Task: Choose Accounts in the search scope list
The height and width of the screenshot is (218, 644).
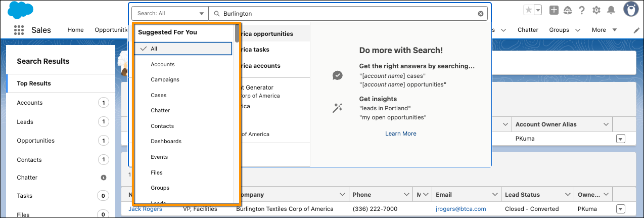Action: 163,64
